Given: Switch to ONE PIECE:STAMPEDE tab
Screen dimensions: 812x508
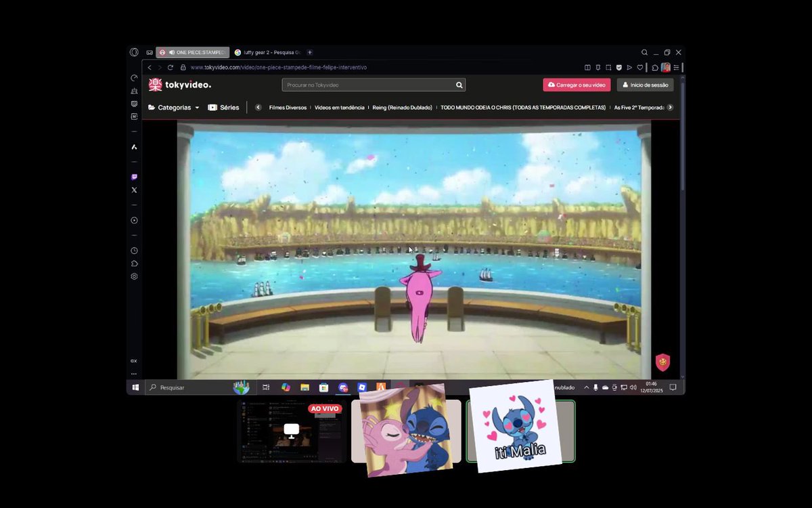Looking at the screenshot, I should [193, 52].
